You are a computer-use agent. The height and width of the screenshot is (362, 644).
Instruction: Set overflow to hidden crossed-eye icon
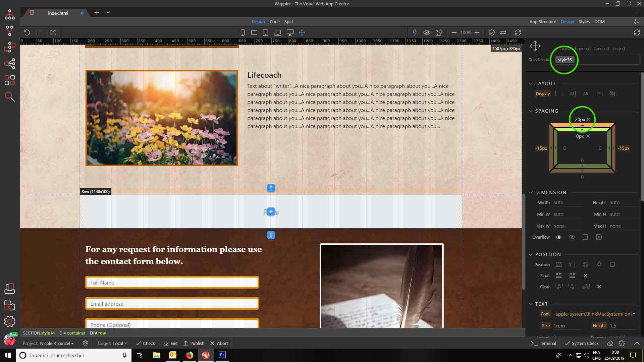pyautogui.click(x=572, y=237)
